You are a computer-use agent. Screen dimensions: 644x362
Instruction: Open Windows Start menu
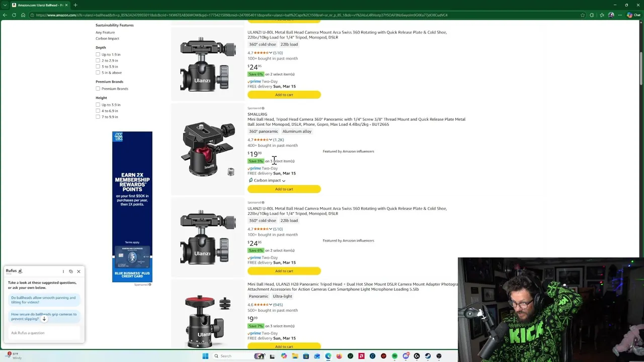[205, 356]
